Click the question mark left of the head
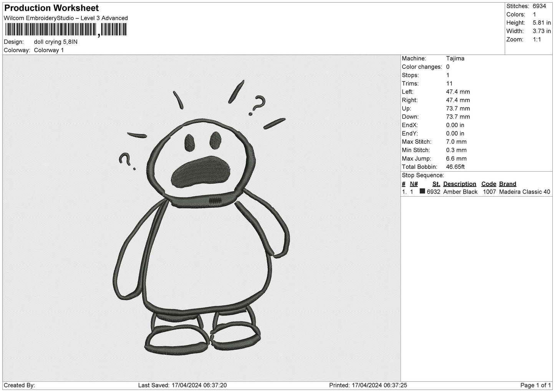555x392 pixels. (x=127, y=161)
